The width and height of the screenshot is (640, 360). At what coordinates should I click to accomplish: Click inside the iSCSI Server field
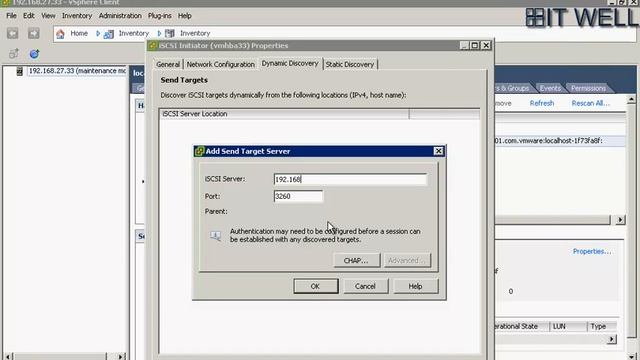(351, 179)
